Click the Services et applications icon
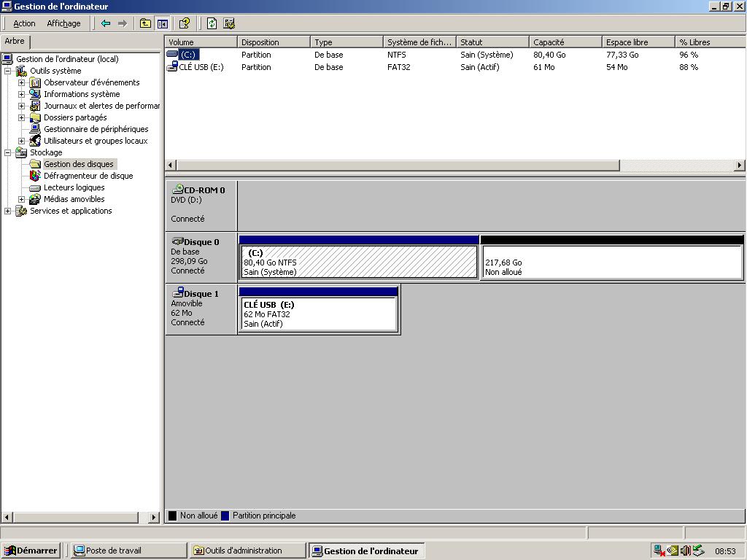 [21, 211]
